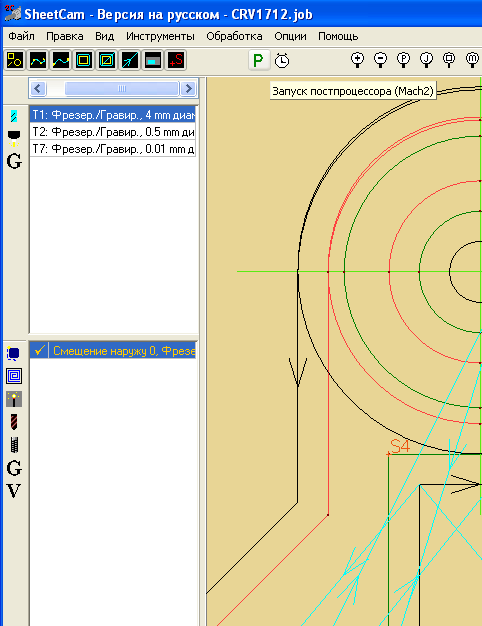Click the drill bit operation icon

click(14, 422)
